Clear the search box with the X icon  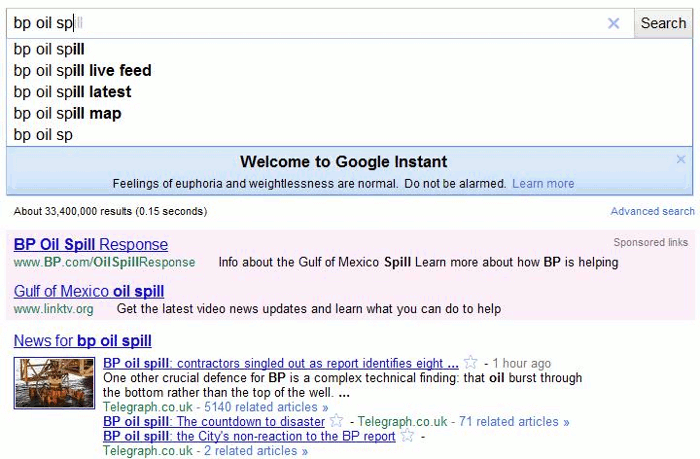[613, 23]
